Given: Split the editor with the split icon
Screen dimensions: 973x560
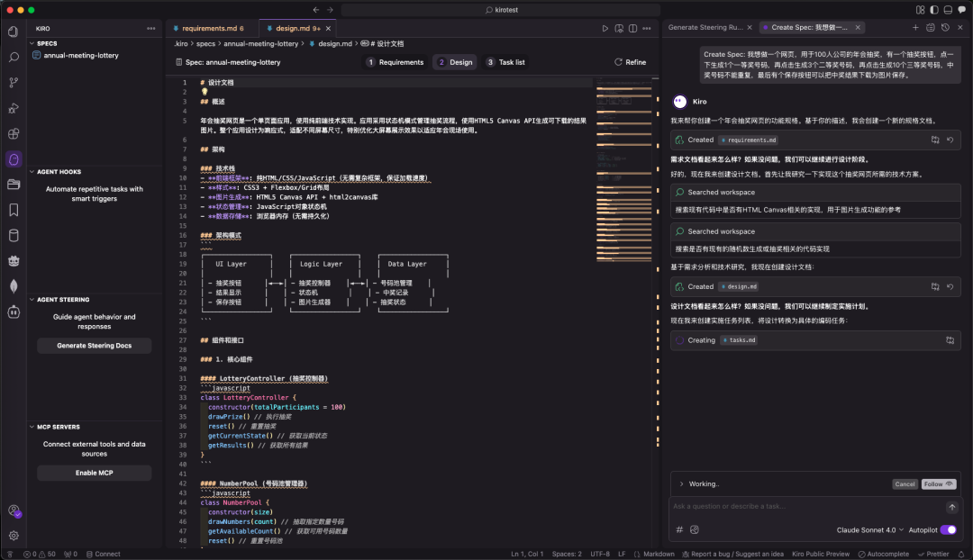Looking at the screenshot, I should (x=633, y=29).
